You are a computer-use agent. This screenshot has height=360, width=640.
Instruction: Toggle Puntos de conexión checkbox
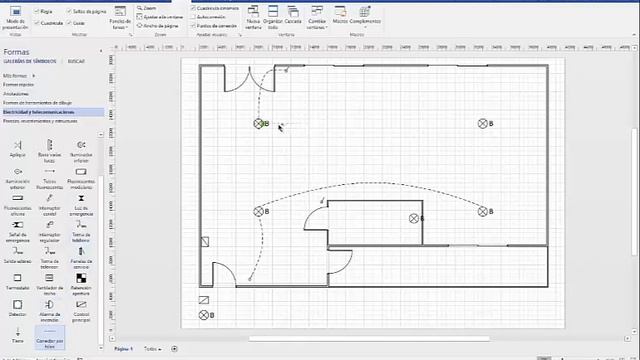coord(193,26)
